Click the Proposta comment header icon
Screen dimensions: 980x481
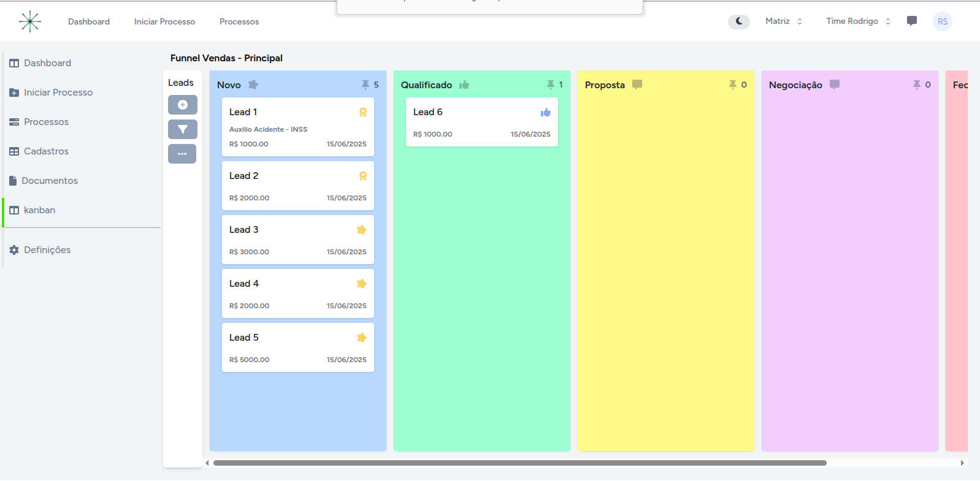(637, 85)
